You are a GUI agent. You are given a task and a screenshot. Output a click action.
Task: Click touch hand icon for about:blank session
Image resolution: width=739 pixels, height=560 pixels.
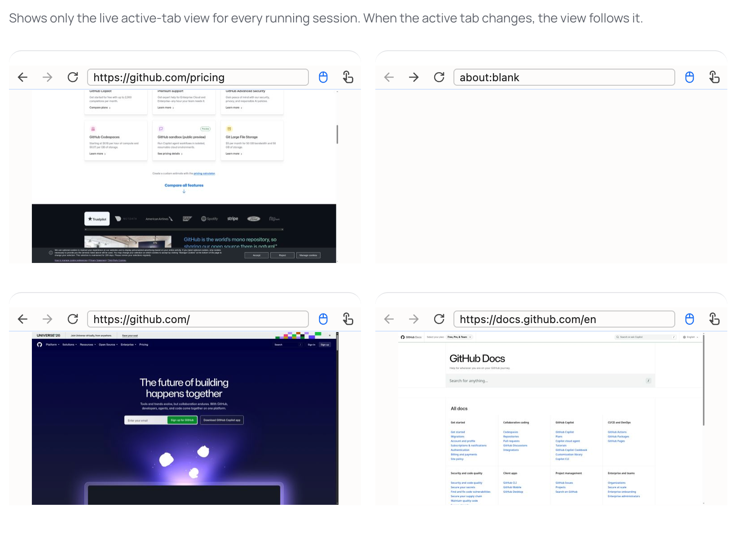click(x=714, y=77)
